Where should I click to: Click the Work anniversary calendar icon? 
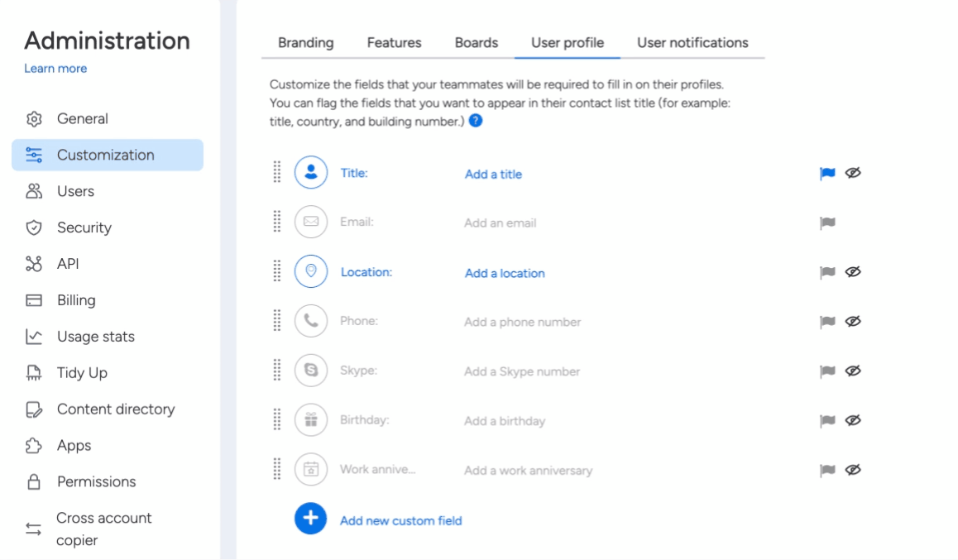point(311,470)
